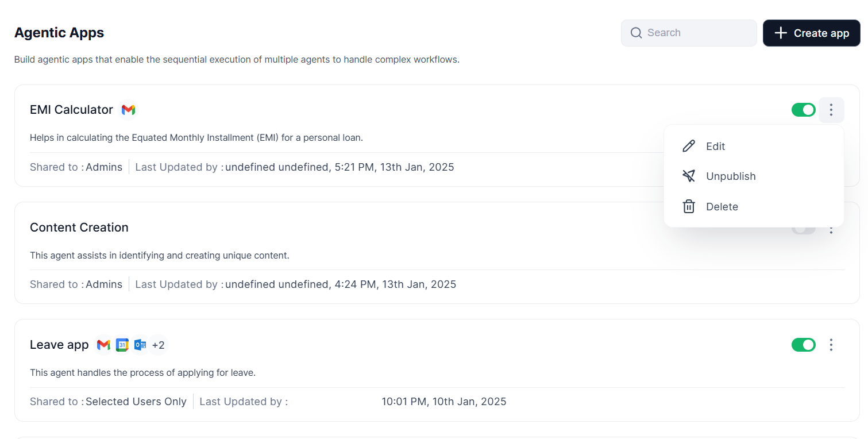Expand the +2 more integrations badge

[158, 345]
